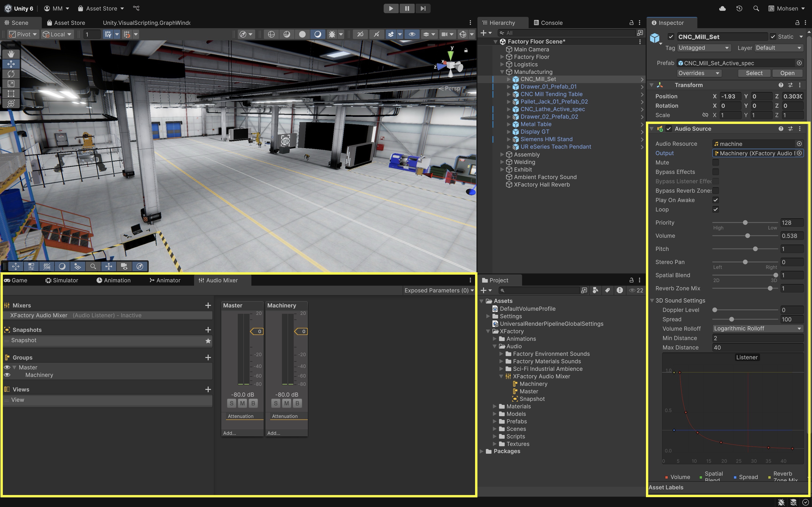Toggle the Mute checkbox on Audio Source
The image size is (812, 507).
point(715,163)
